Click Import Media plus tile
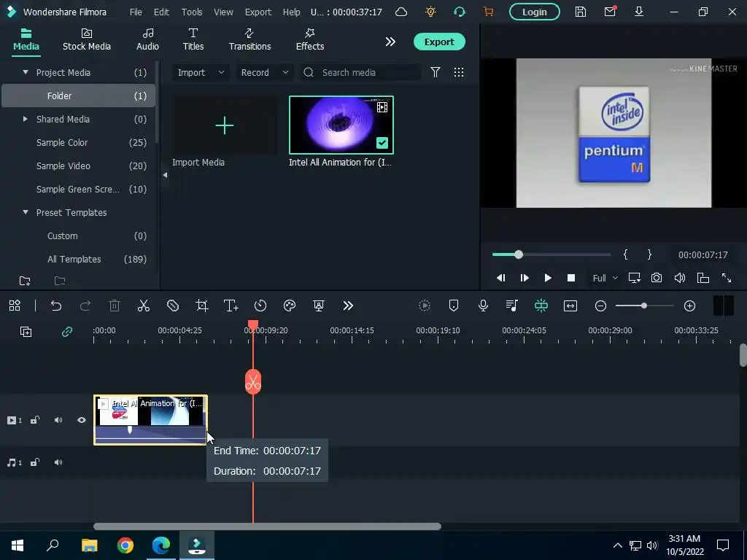The width and height of the screenshot is (747, 560). click(x=225, y=125)
